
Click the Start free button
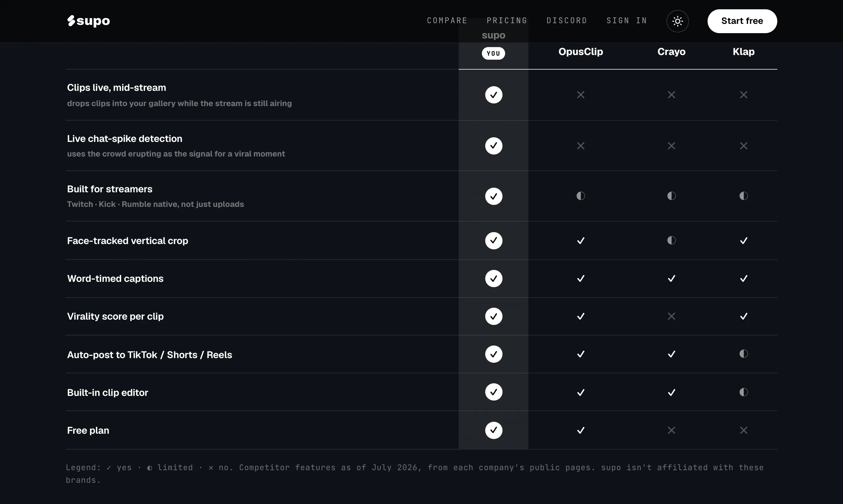tap(742, 21)
